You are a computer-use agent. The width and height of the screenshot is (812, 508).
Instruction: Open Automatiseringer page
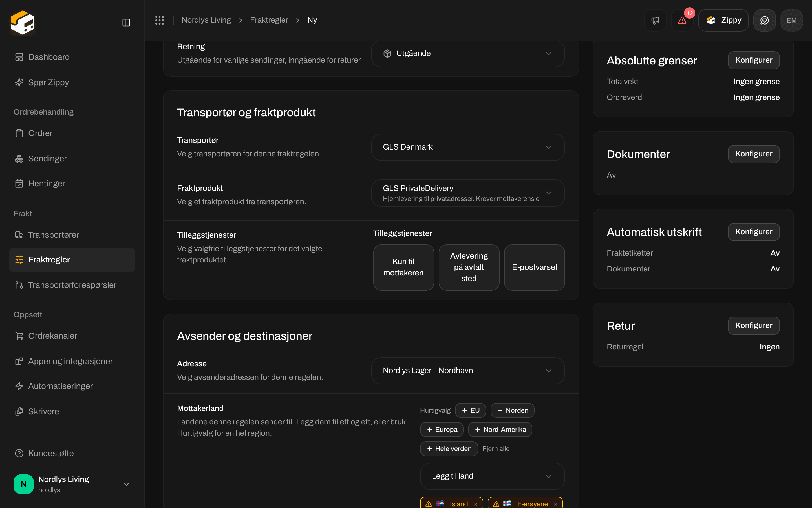click(72, 386)
